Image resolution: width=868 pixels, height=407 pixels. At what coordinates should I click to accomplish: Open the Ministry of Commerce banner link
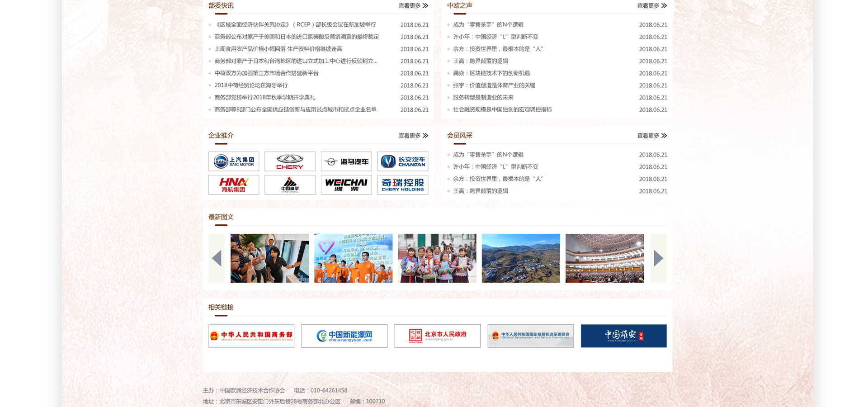point(251,336)
